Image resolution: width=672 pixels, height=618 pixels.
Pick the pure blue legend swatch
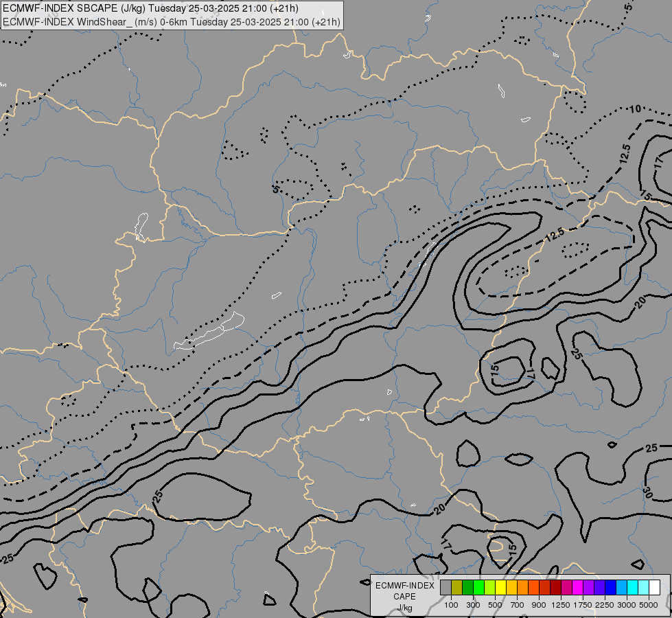click(x=610, y=587)
